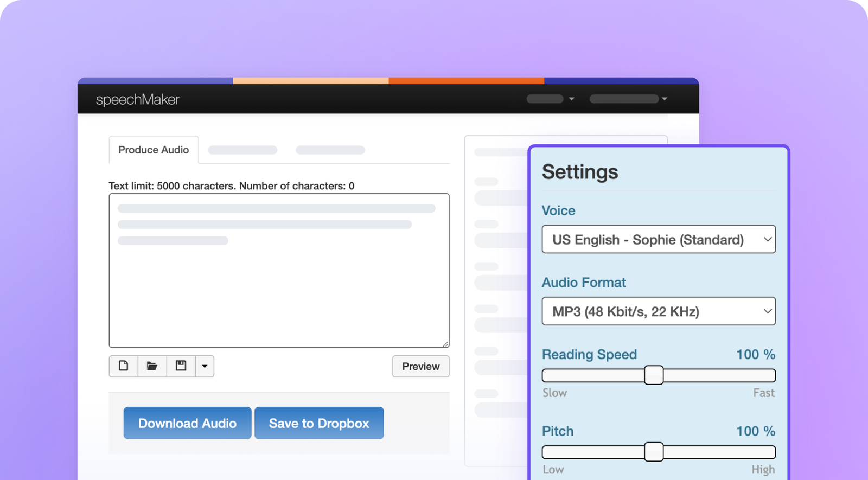
Task: Click the speechMaker logo
Action: (x=138, y=99)
